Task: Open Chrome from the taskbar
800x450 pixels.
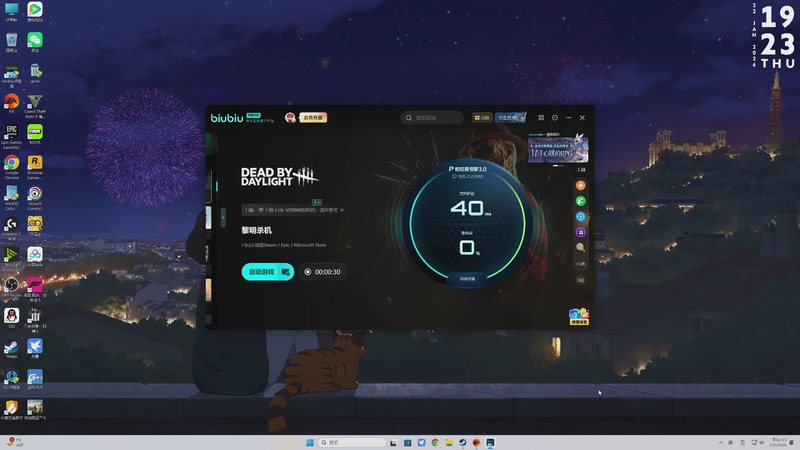Action: tap(435, 442)
